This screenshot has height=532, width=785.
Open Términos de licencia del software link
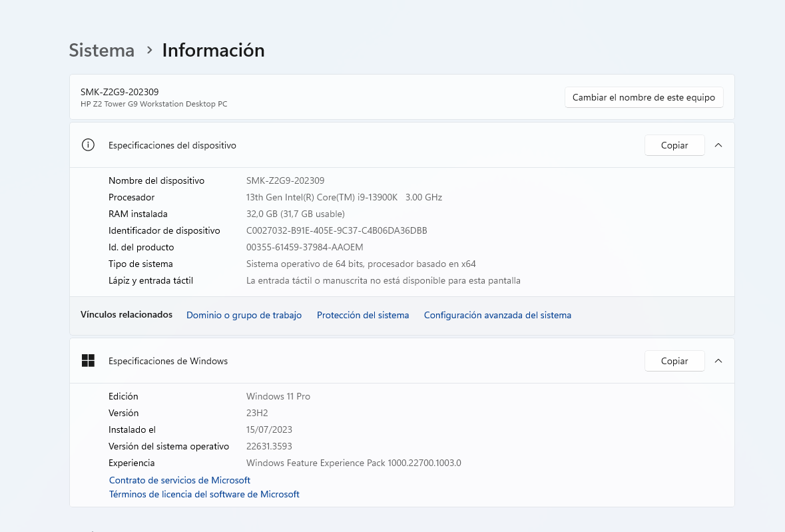click(x=204, y=494)
